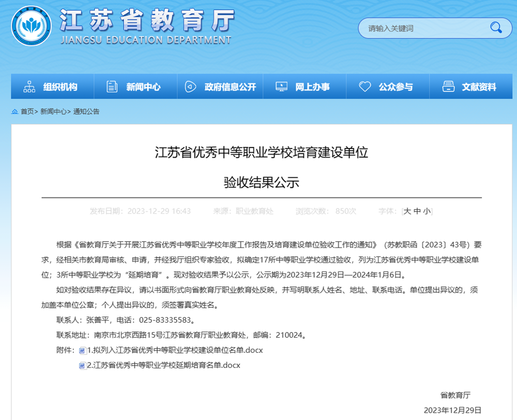
Task: Go to 通知公告 in the breadcrumb
Action: (x=86, y=112)
